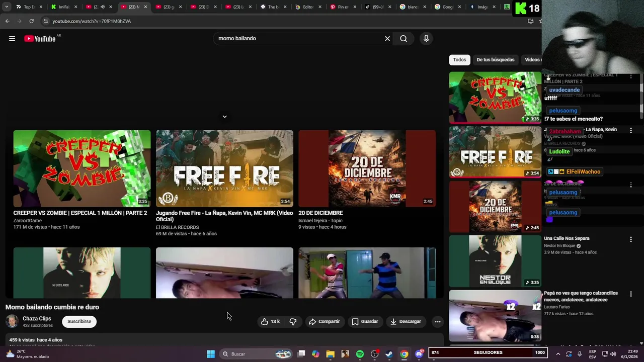Click the youtube.com address bar
This screenshot has height=362, width=644.
click(282, 21)
